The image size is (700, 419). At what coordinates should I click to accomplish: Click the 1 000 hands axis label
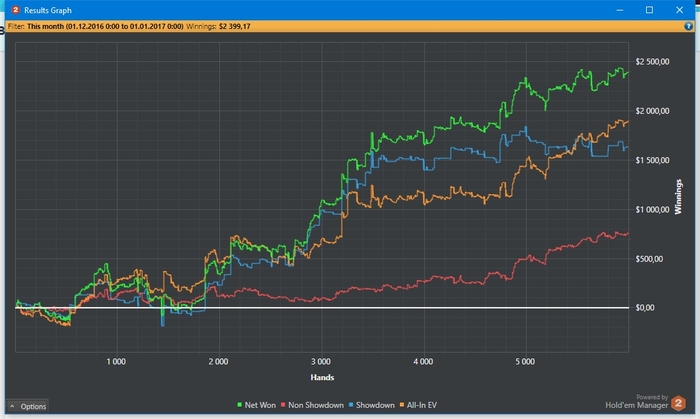116,361
